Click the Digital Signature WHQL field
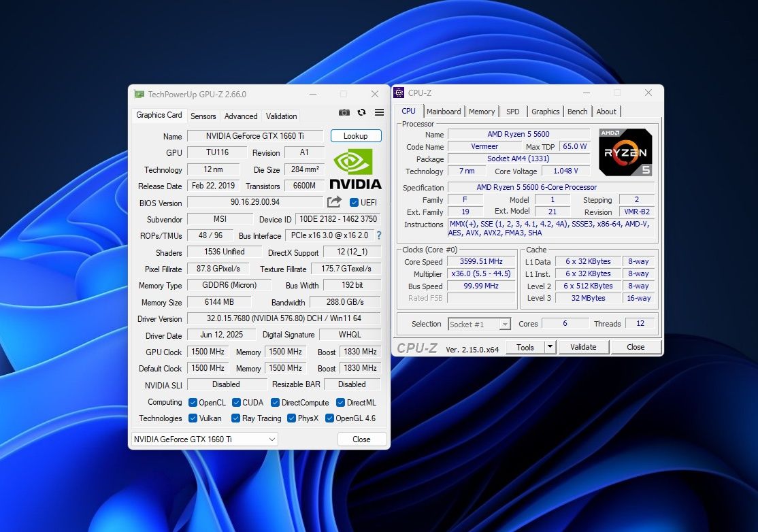The image size is (758, 532). pos(350,335)
